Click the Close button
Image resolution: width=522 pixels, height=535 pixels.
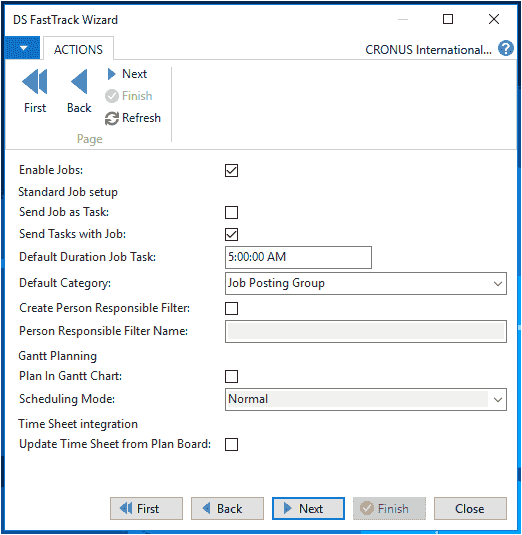(470, 508)
